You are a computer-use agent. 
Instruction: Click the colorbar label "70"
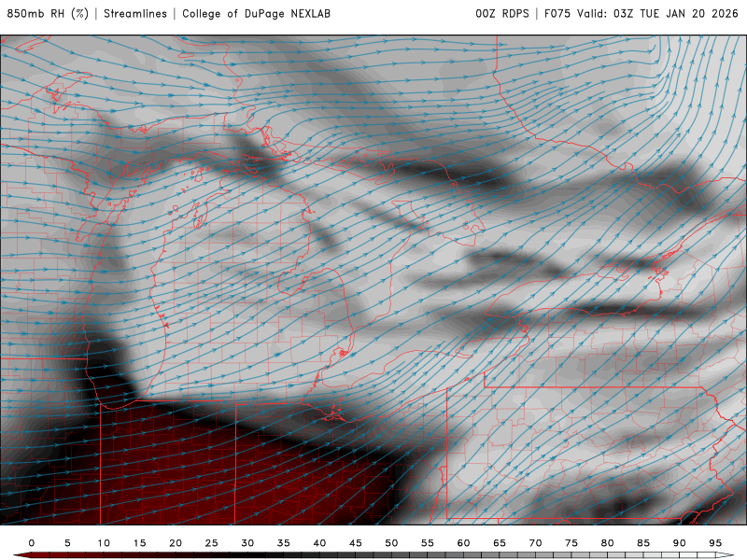[x=535, y=543]
